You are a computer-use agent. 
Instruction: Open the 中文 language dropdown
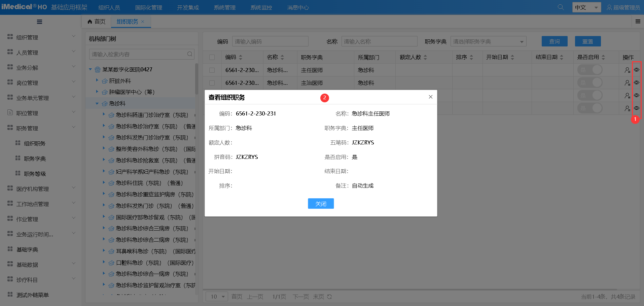(x=586, y=7)
